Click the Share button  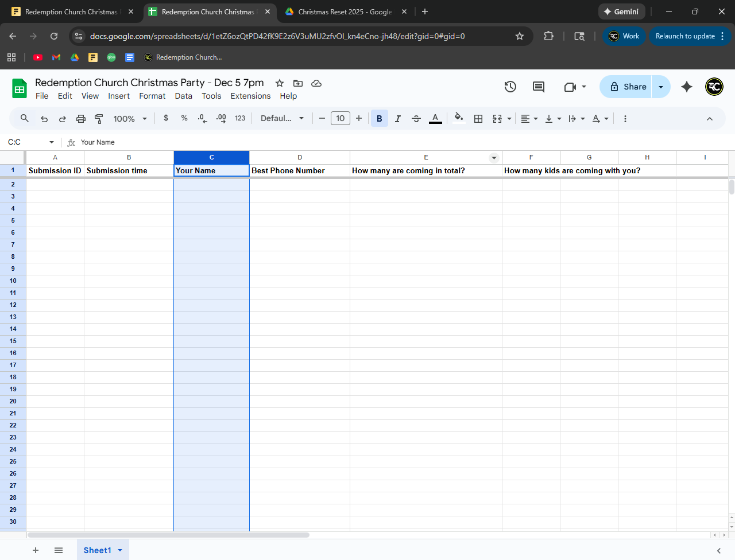pyautogui.click(x=627, y=87)
